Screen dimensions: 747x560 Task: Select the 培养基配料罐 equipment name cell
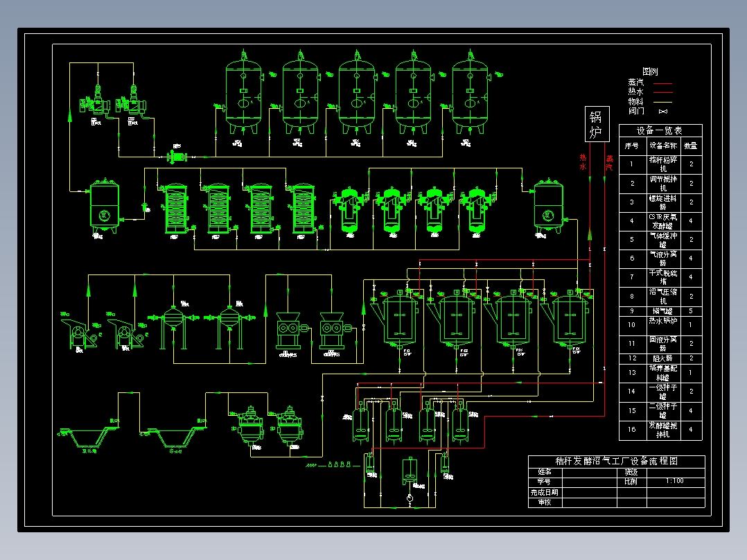coord(663,373)
